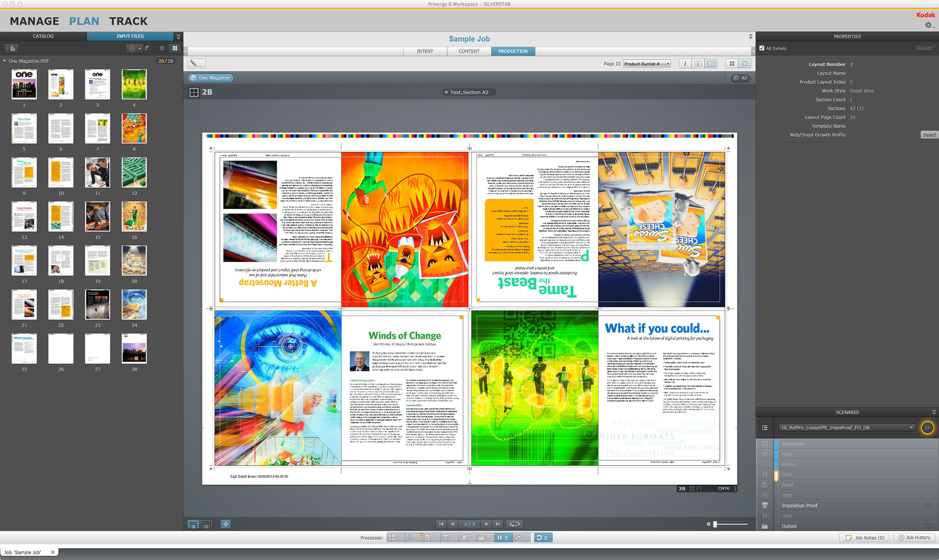939x560 pixels.
Task: Toggle the All filter button
Action: (x=740, y=78)
